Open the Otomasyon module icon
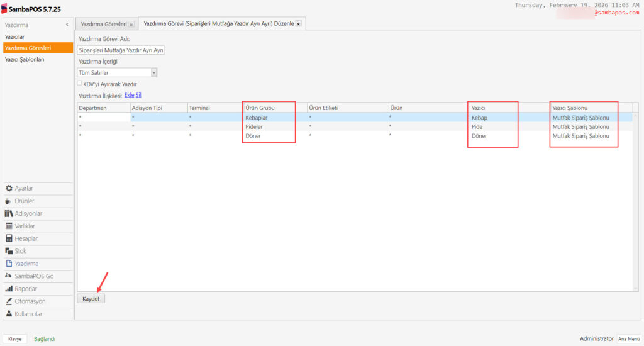The image size is (644, 346). 9,301
